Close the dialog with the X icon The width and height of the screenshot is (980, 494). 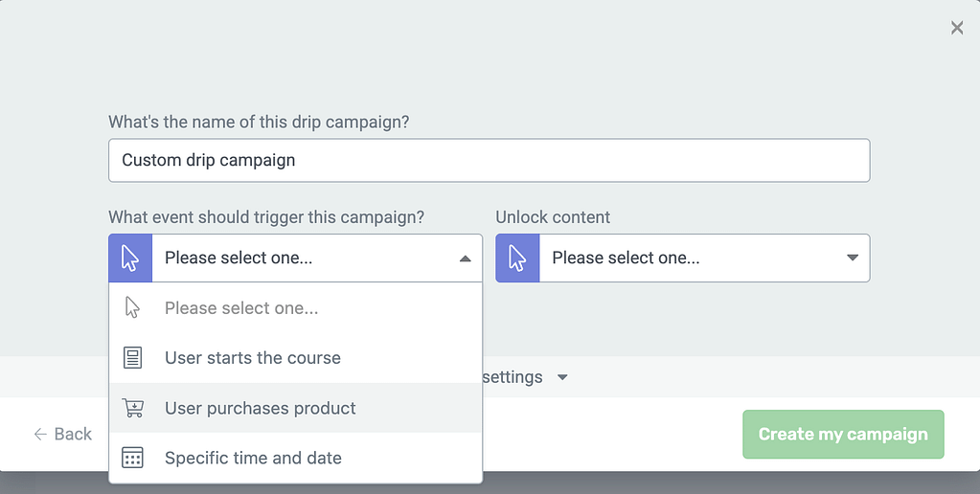957,28
